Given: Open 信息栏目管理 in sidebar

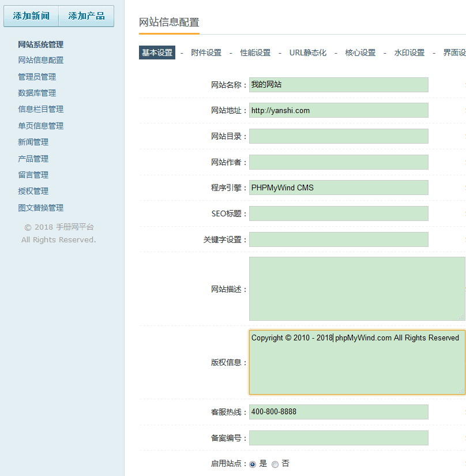Looking at the screenshot, I should coord(40,109).
